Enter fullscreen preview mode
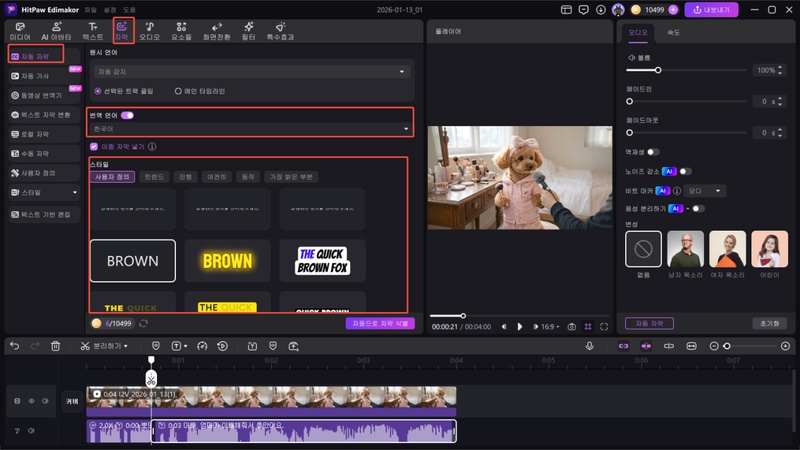 tap(604, 327)
